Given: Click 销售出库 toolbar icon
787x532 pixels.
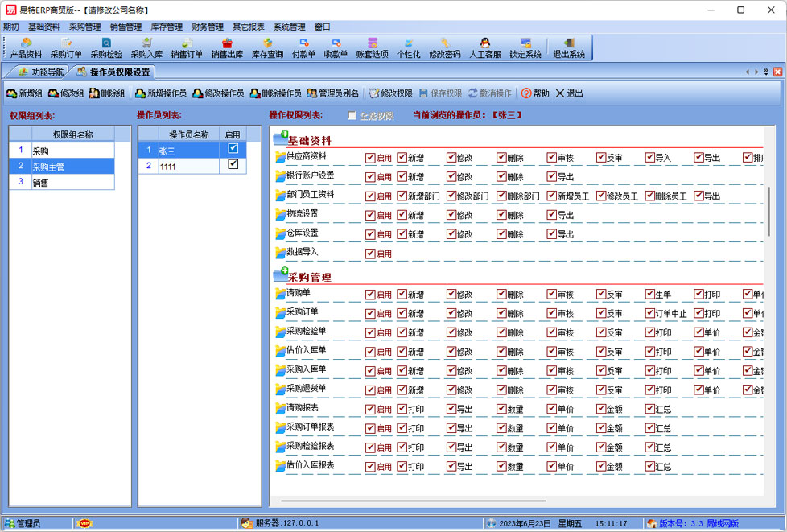Looking at the screenshot, I should tap(227, 47).
